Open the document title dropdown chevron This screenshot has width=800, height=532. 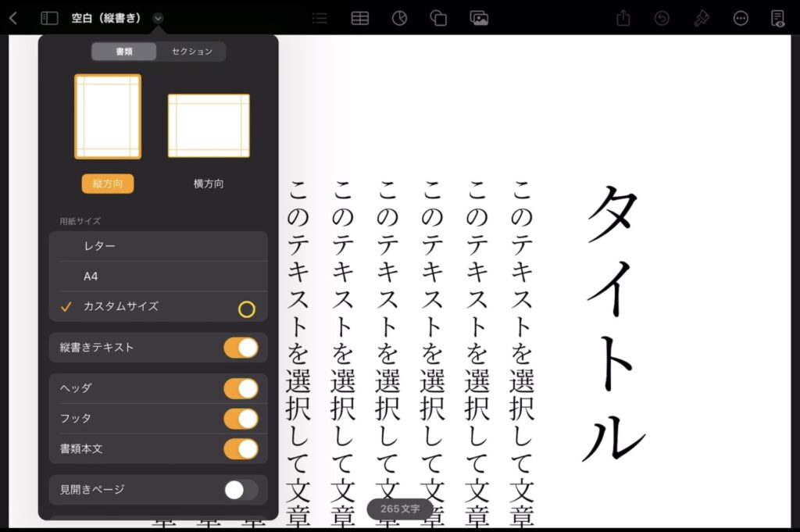[x=158, y=19]
